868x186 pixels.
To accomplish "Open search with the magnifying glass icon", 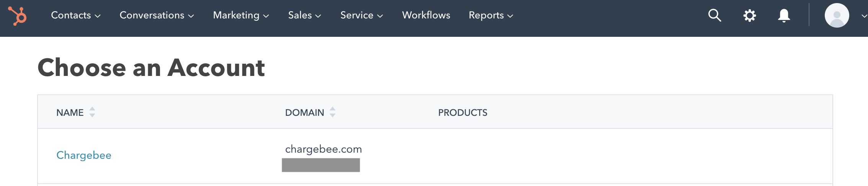I will [x=714, y=15].
